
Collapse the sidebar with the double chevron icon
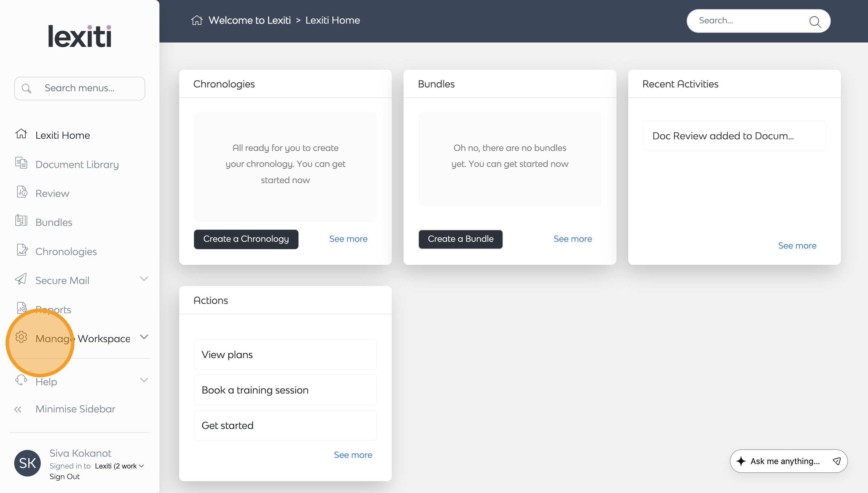18,409
